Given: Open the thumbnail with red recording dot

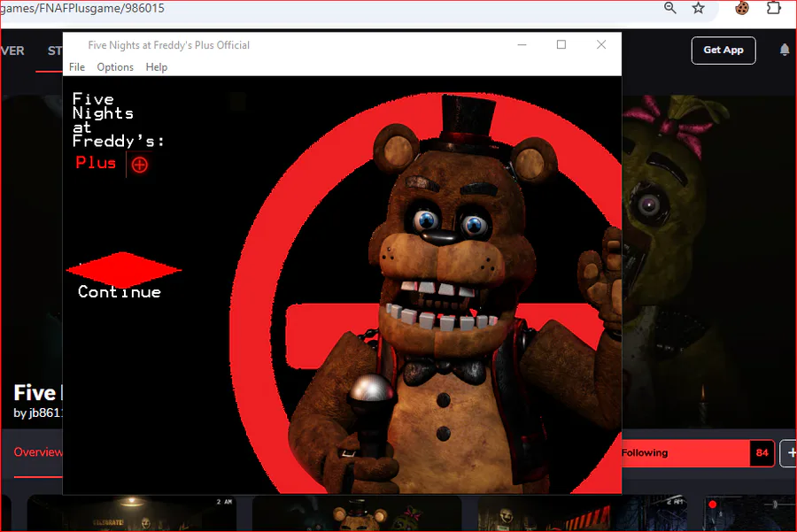Looking at the screenshot, I should click(x=750, y=513).
